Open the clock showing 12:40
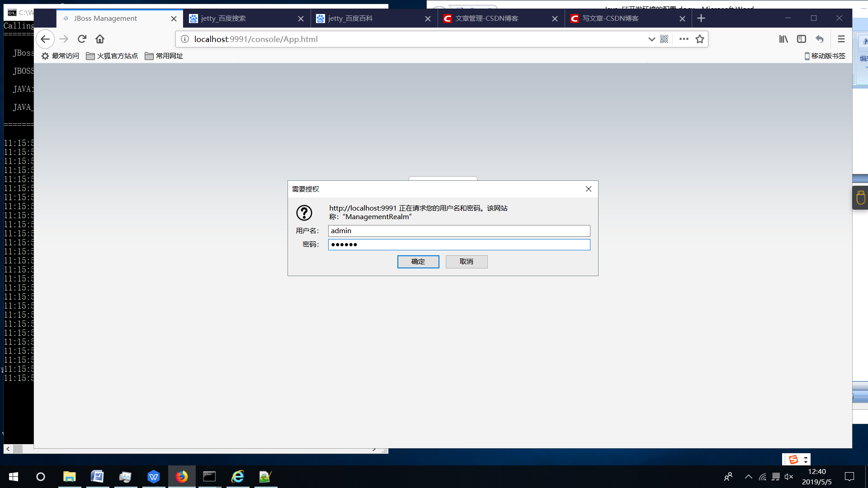868x488 pixels. (816, 477)
